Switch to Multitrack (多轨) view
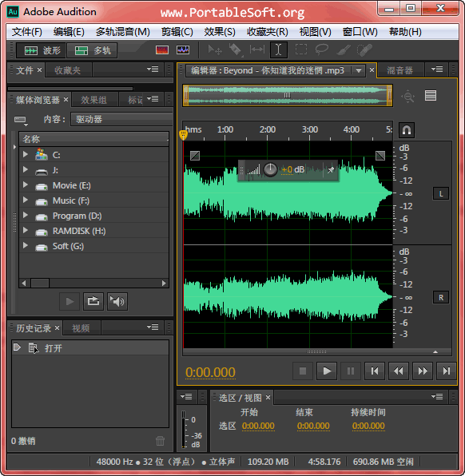The width and height of the screenshot is (465, 476). click(92, 50)
